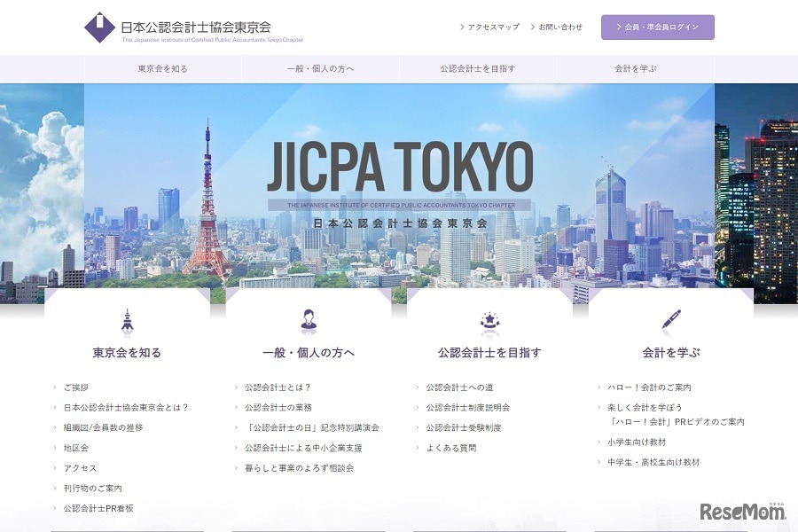Click the Tokyo Tower icon above 東京会を知る

(126, 320)
